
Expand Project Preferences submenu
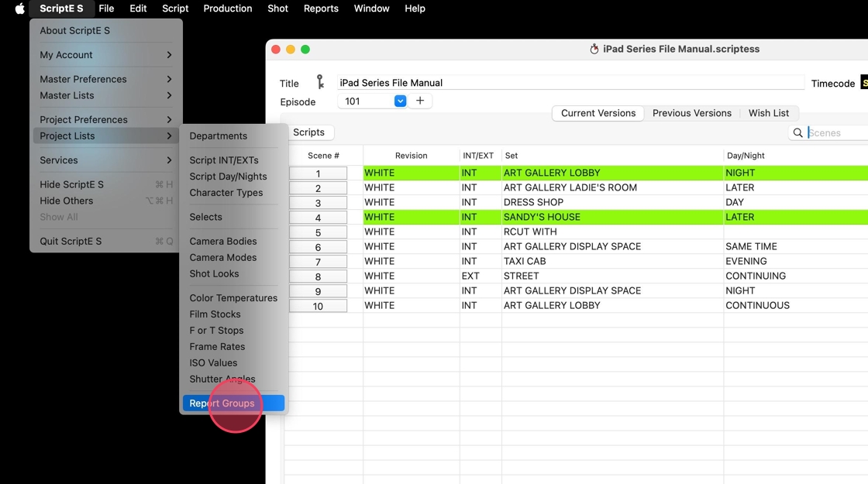(x=105, y=119)
